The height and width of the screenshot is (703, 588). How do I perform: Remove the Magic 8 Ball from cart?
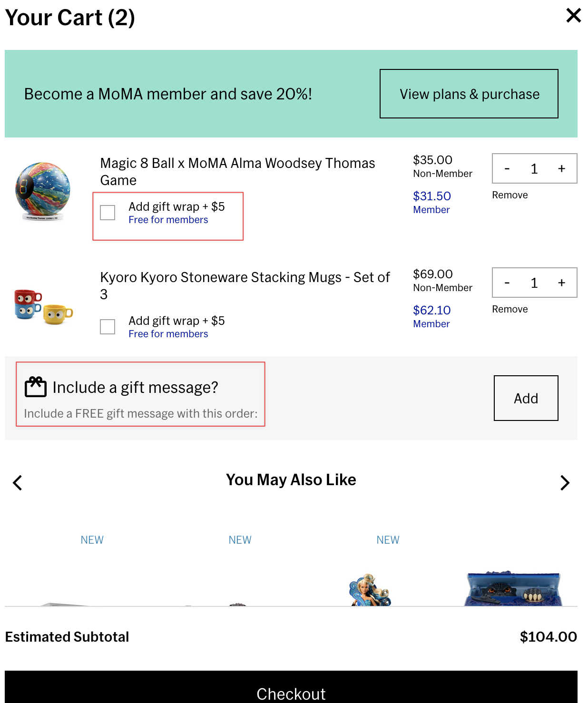(510, 195)
